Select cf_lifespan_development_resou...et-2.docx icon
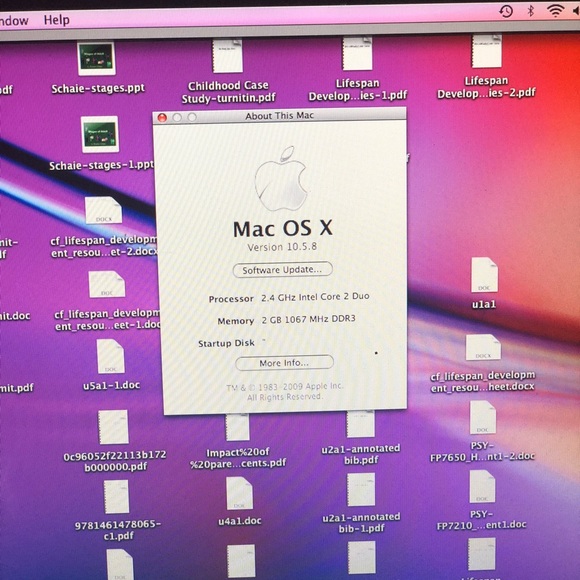580x580 pixels. (104, 210)
